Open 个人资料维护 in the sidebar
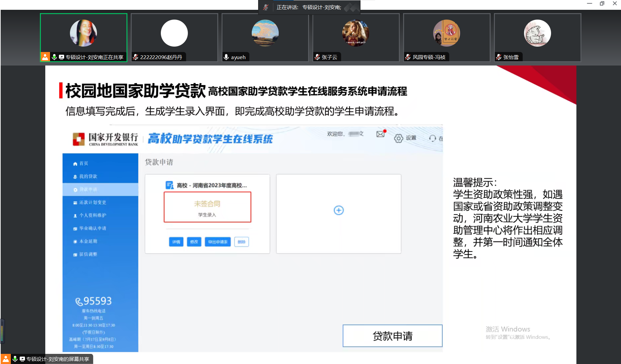 point(92,215)
